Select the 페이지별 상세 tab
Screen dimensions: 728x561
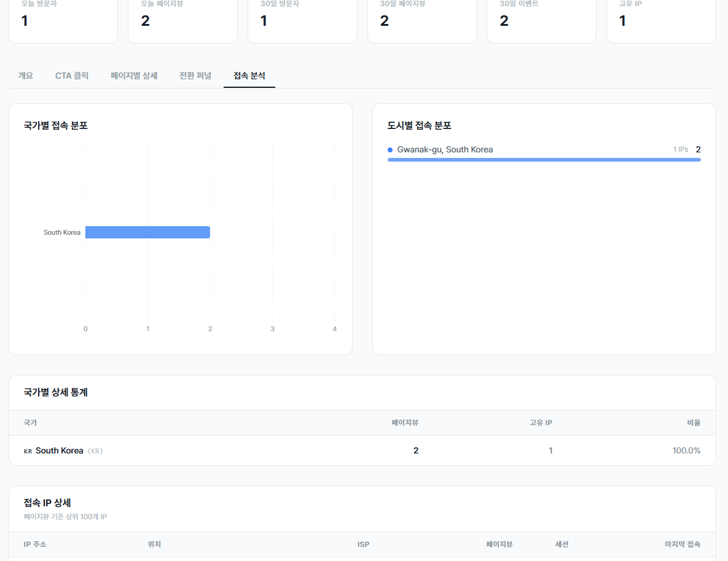[x=134, y=75]
